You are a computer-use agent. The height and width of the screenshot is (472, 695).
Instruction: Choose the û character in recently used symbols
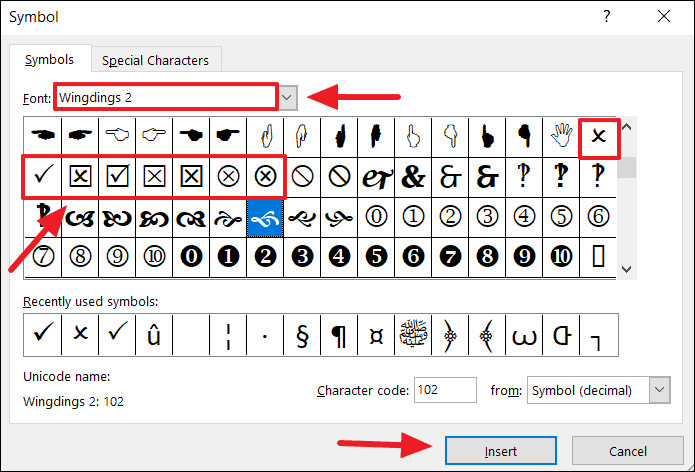(x=154, y=335)
